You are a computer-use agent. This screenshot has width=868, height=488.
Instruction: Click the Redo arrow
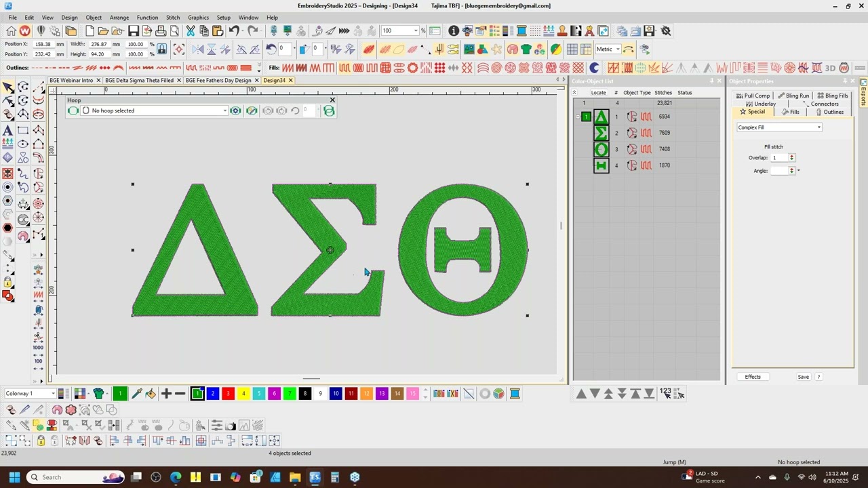(252, 30)
